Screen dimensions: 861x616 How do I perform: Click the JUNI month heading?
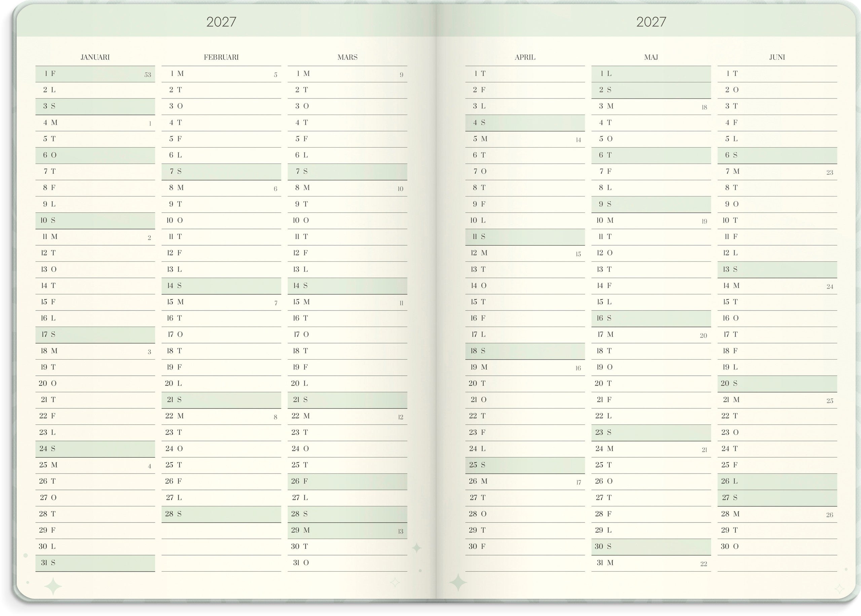(x=777, y=57)
